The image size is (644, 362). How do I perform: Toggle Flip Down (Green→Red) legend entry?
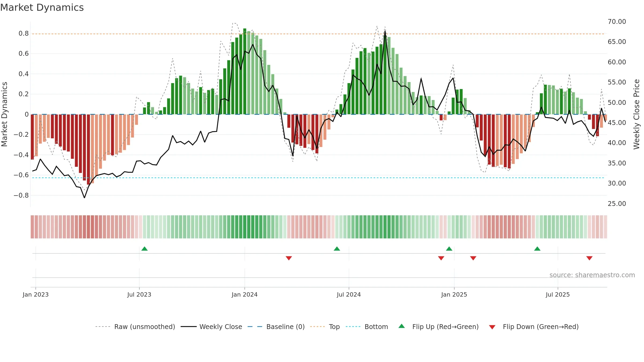point(534,327)
